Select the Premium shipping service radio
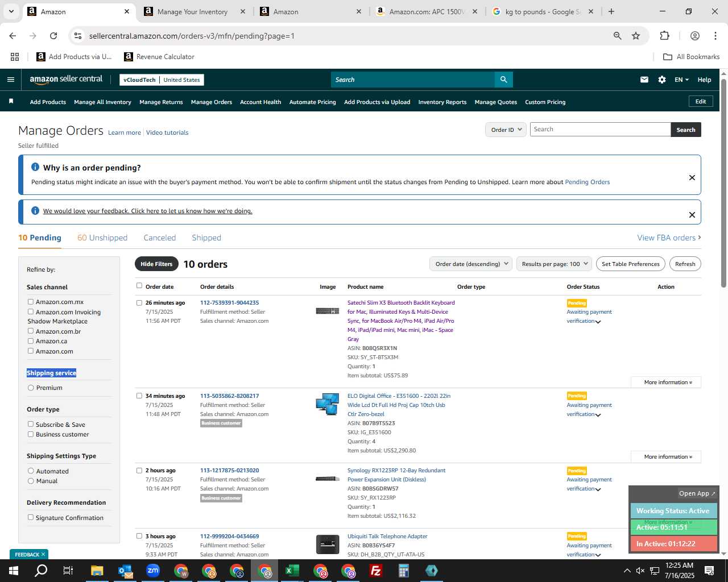This screenshot has height=582, width=728. point(31,388)
